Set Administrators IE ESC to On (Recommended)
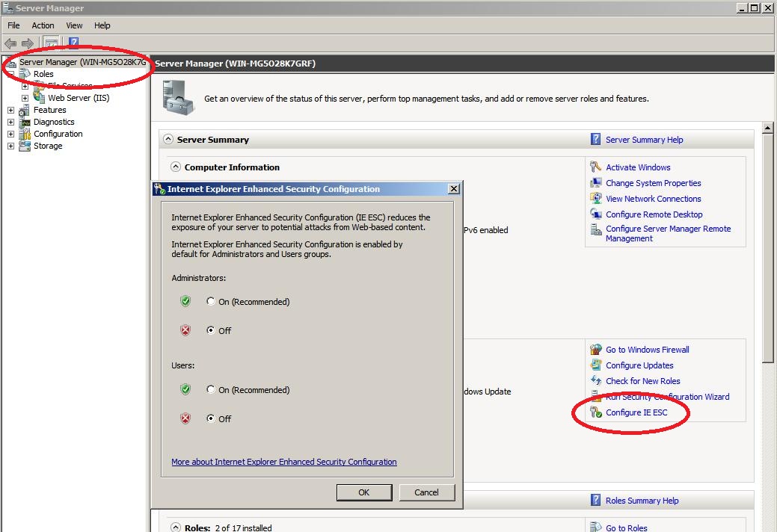The image size is (777, 532). click(x=211, y=301)
